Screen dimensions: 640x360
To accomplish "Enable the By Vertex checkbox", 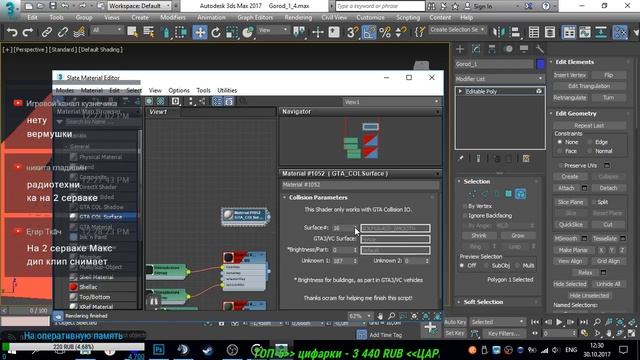I will [464, 206].
